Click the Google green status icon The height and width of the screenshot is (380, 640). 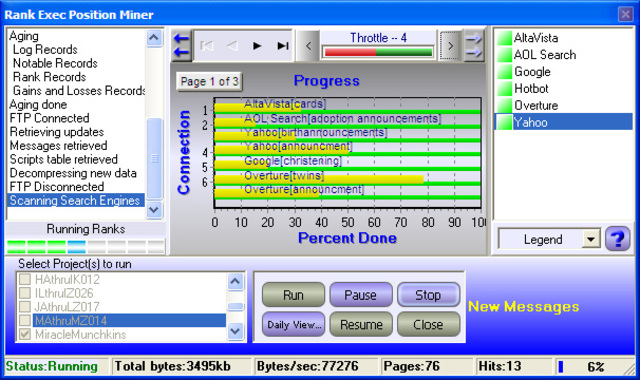pos(504,71)
